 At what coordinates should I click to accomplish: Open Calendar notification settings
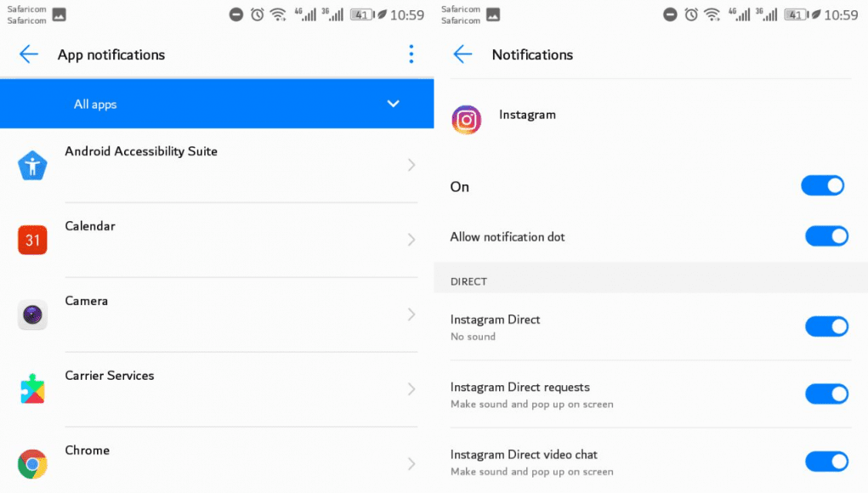point(217,240)
